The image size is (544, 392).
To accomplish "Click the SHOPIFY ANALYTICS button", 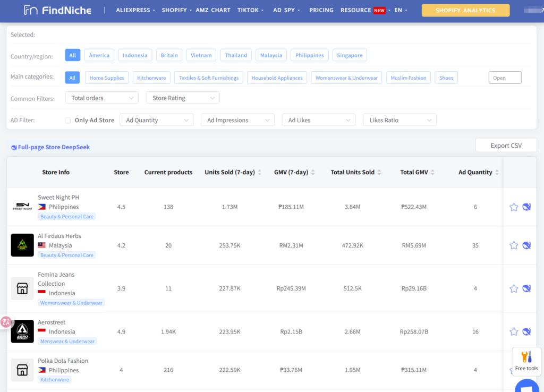I will coord(465,11).
